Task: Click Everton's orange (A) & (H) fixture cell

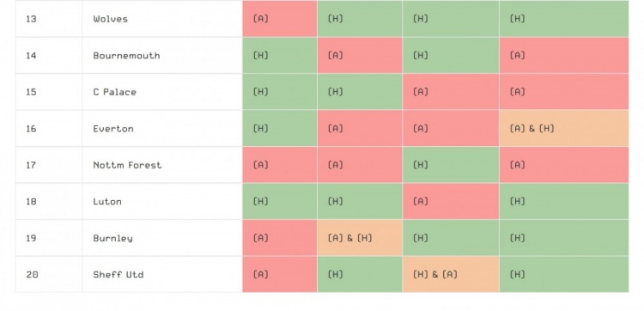Action: (x=564, y=129)
